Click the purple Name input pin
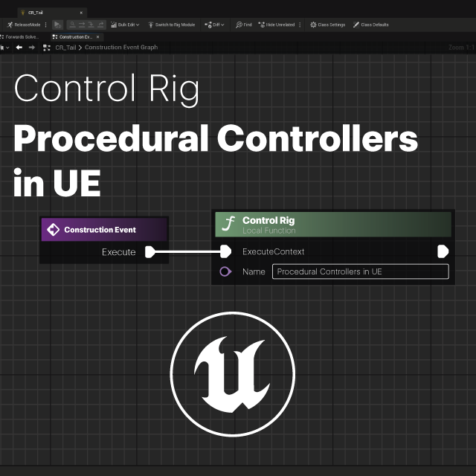This screenshot has width=476, height=476. [225, 271]
